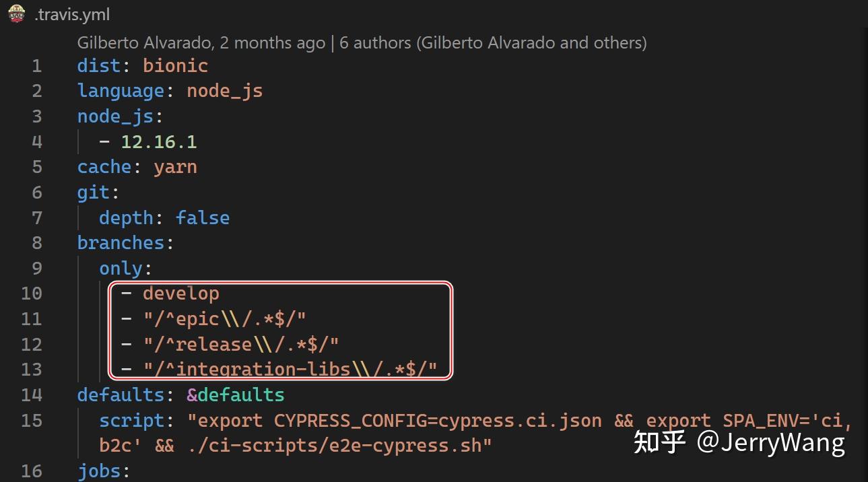Image resolution: width=868 pixels, height=482 pixels.
Task: Click the 'only' key on line 9
Action: click(x=121, y=269)
